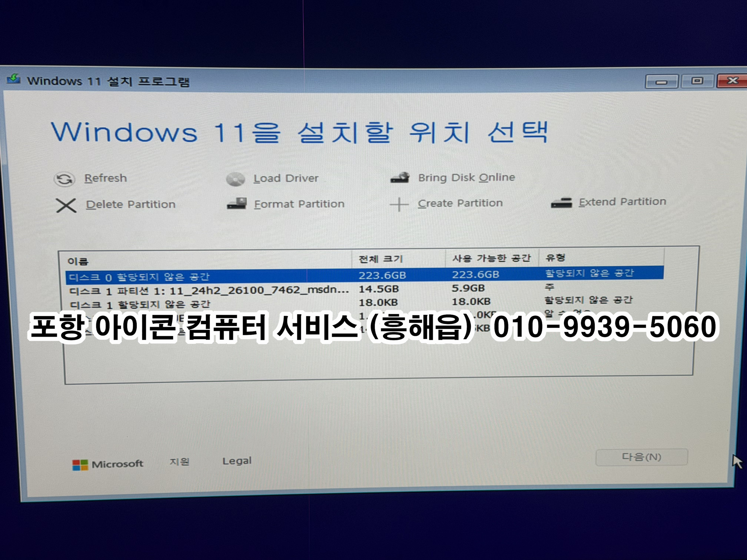
Task: Click the Refresh circular arrows icon
Action: pyautogui.click(x=64, y=179)
